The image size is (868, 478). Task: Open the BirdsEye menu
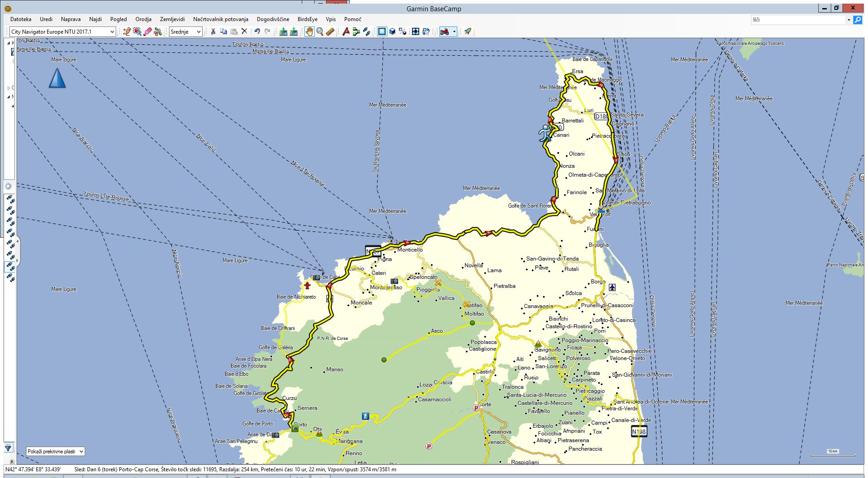tap(308, 19)
